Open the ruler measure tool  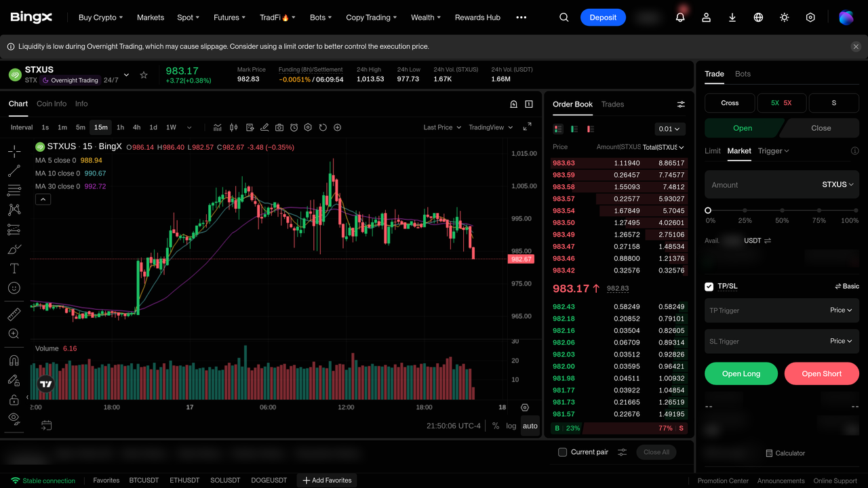(x=14, y=314)
